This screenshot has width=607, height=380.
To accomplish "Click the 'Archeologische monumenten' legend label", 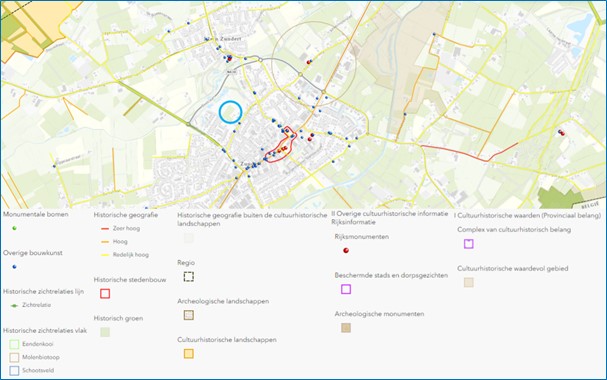I will [379, 314].
